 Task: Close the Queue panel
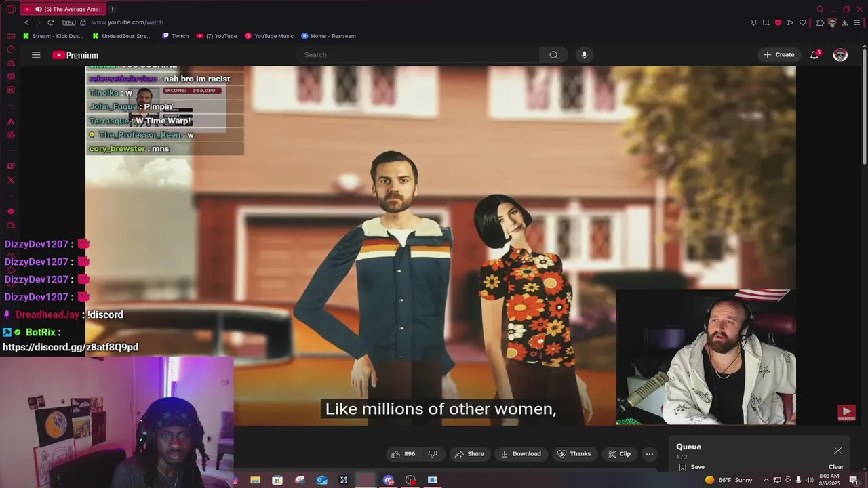pos(838,451)
